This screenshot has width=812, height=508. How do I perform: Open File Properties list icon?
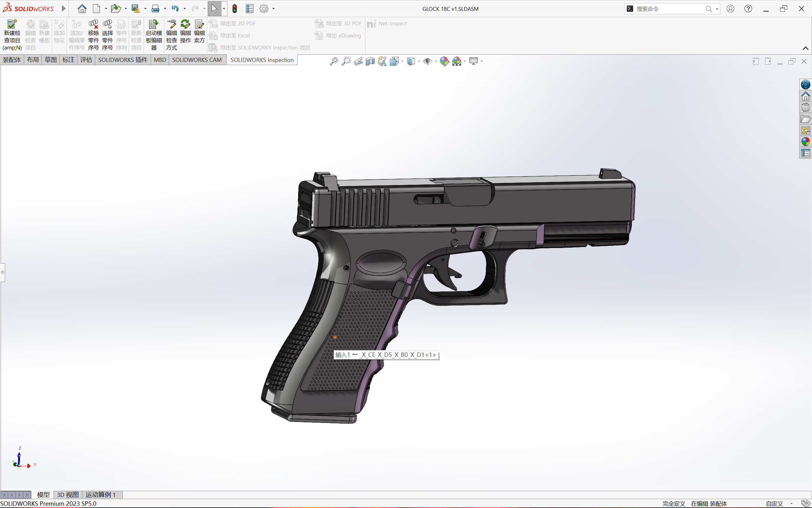(x=250, y=9)
